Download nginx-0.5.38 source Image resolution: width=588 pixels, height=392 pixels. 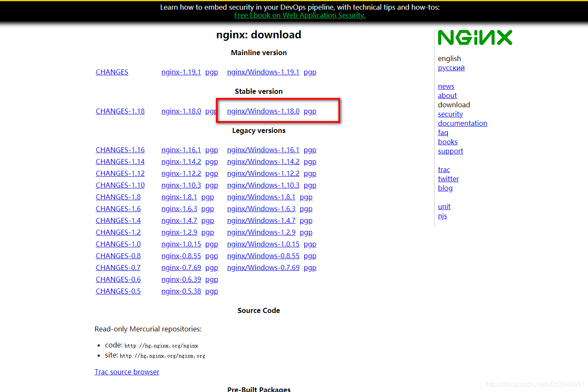point(181,291)
